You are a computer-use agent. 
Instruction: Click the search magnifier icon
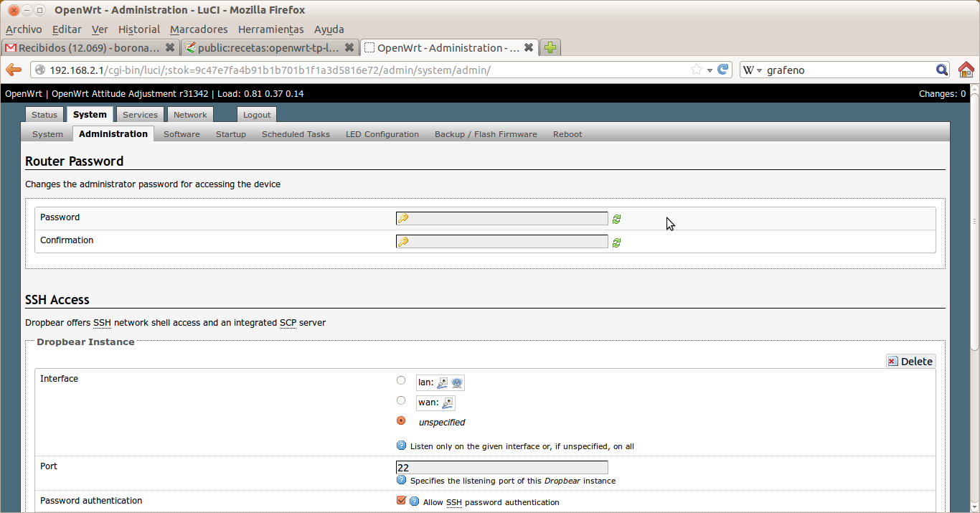click(x=942, y=70)
